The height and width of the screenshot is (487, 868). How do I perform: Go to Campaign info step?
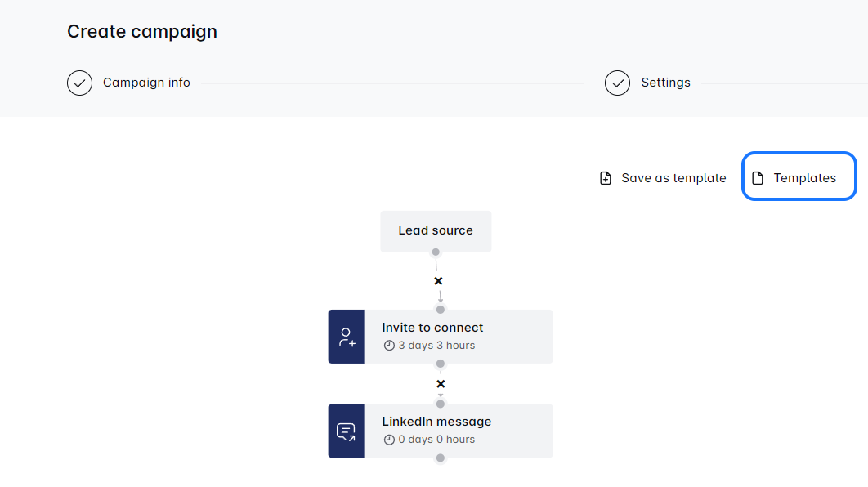[x=146, y=83]
